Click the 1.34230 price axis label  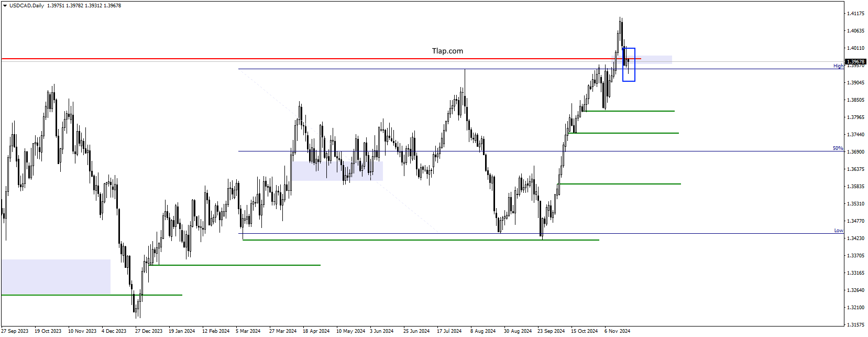[855, 238]
